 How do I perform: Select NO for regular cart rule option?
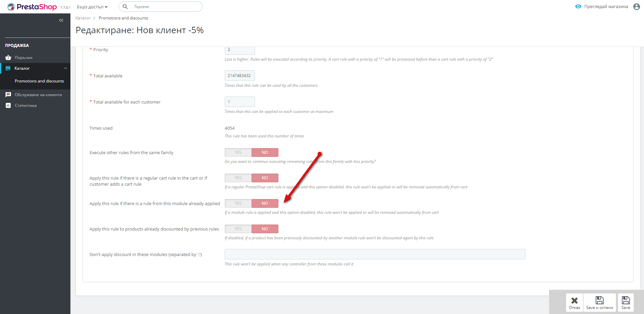tap(265, 178)
